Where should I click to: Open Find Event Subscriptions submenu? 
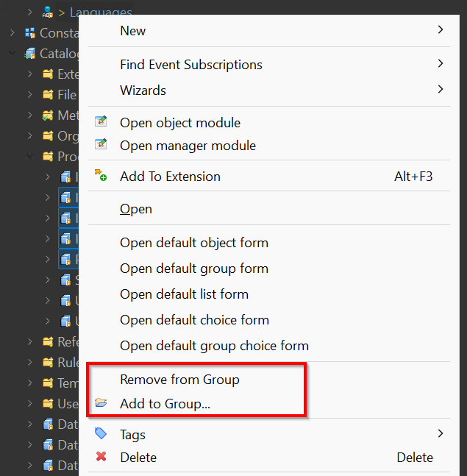click(269, 64)
